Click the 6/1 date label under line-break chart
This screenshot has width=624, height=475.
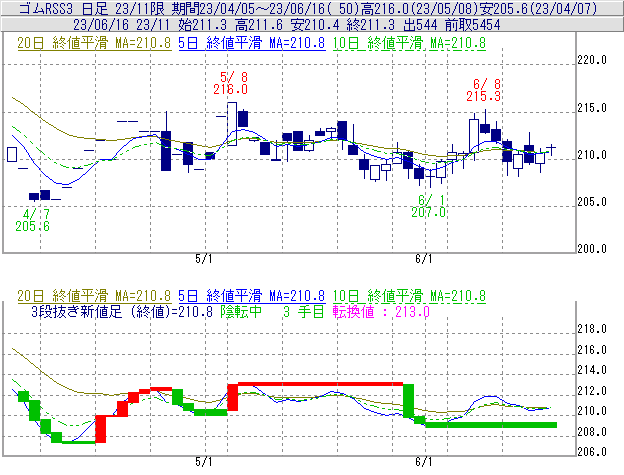tap(424, 462)
